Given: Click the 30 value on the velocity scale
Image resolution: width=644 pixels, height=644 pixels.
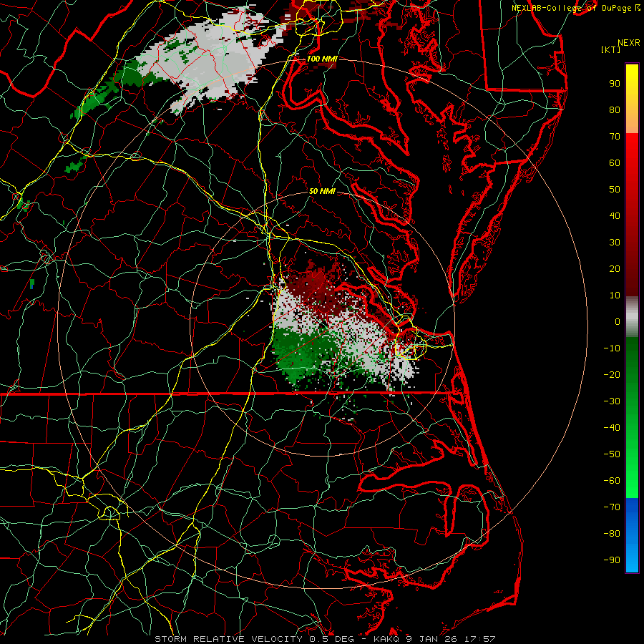Looking at the screenshot, I should [615, 243].
